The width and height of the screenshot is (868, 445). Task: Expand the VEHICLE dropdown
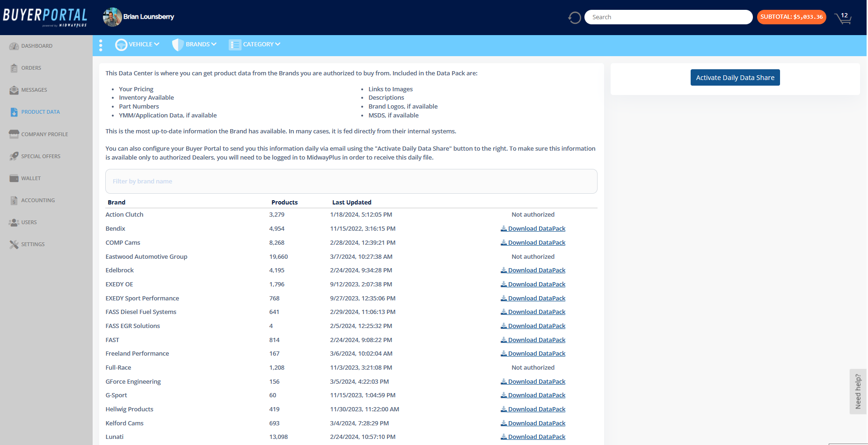click(144, 44)
